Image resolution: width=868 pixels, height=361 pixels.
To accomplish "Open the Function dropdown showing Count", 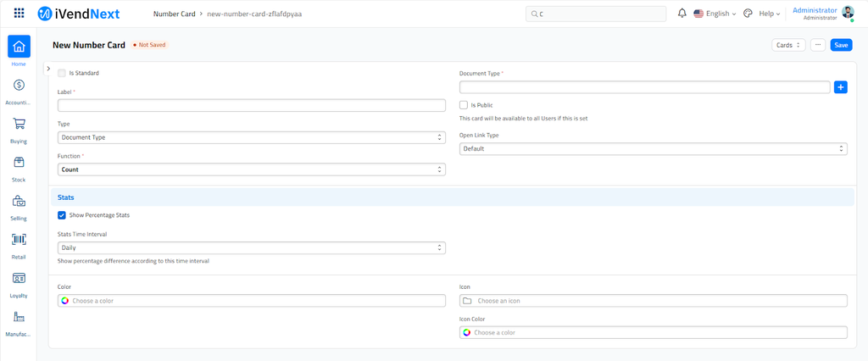I will point(252,169).
